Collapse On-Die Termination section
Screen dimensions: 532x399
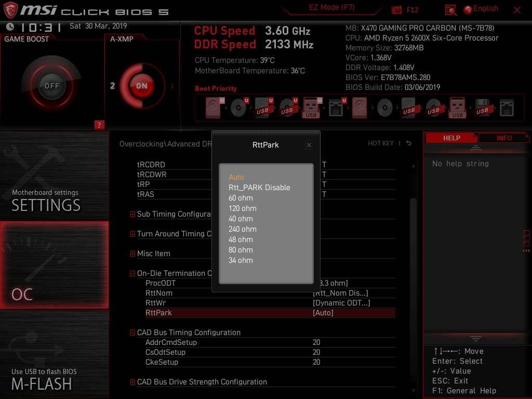point(132,273)
